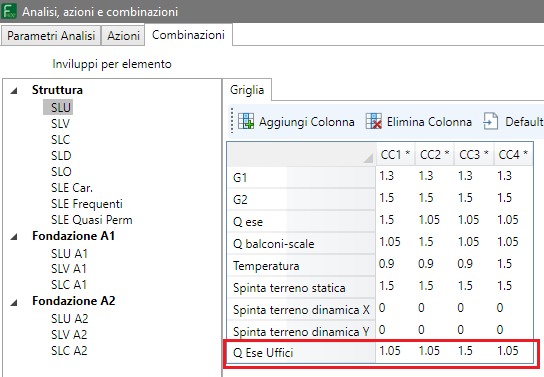Select the Griglia tab
Screen dimensions: 544x377
[x=247, y=90]
